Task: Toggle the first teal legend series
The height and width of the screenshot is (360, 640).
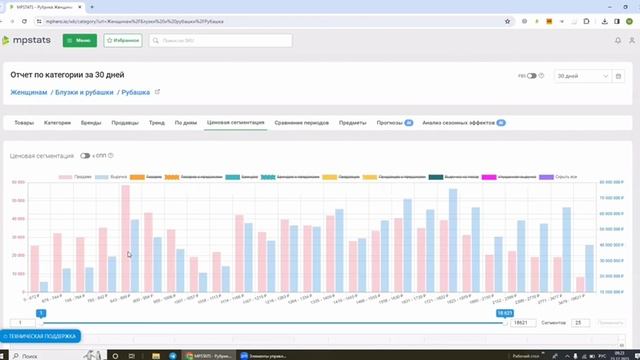Action: click(x=242, y=177)
